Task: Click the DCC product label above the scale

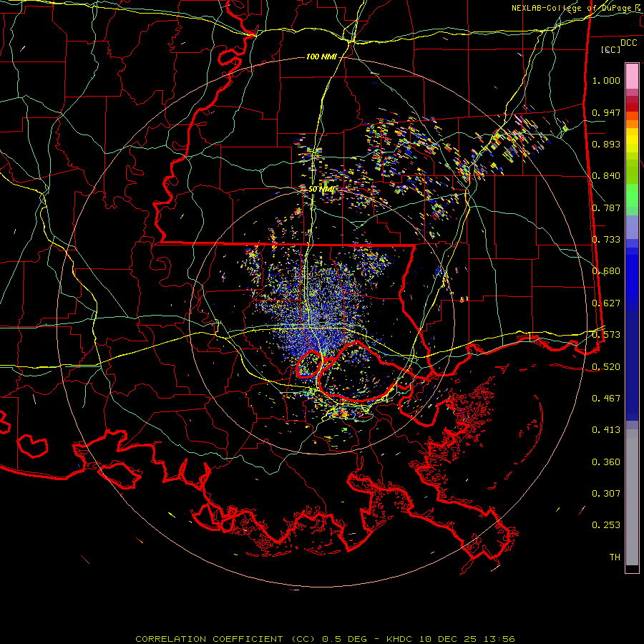Action: click(628, 43)
